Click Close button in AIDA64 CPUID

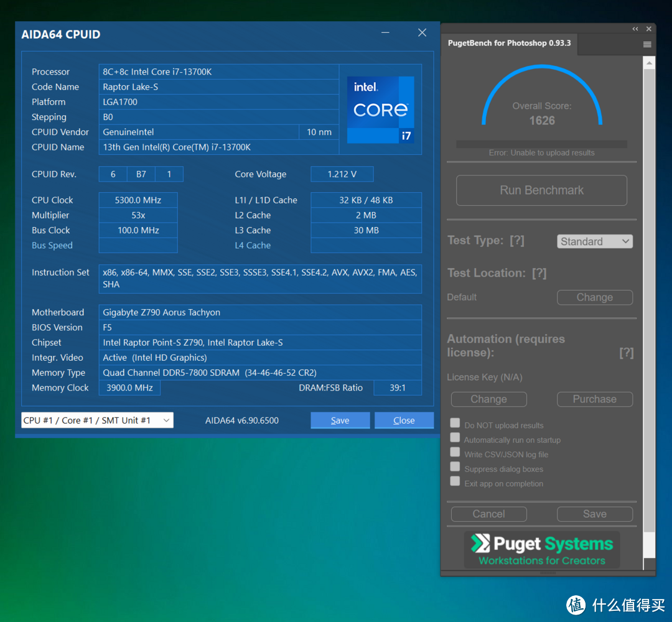click(x=404, y=420)
